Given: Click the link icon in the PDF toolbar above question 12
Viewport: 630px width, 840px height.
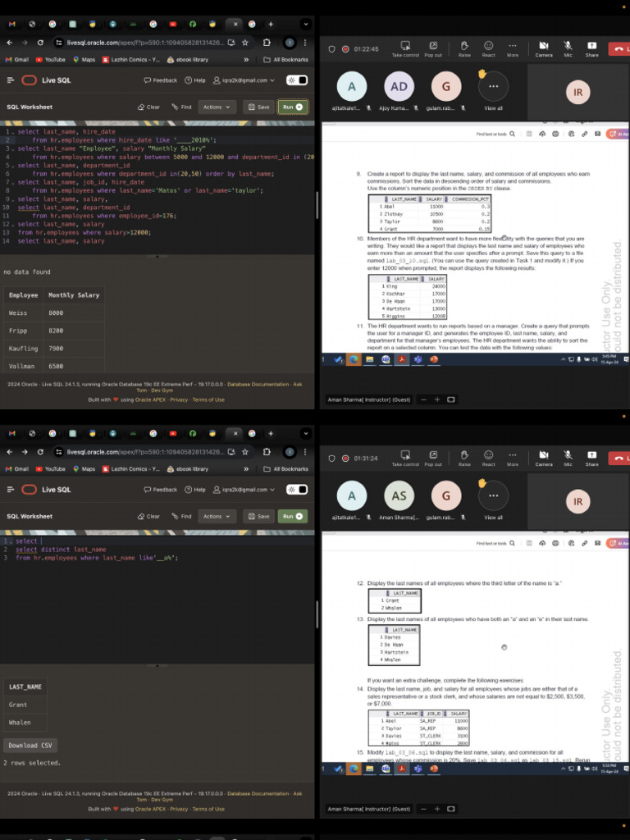Looking at the screenshot, I should tap(584, 543).
